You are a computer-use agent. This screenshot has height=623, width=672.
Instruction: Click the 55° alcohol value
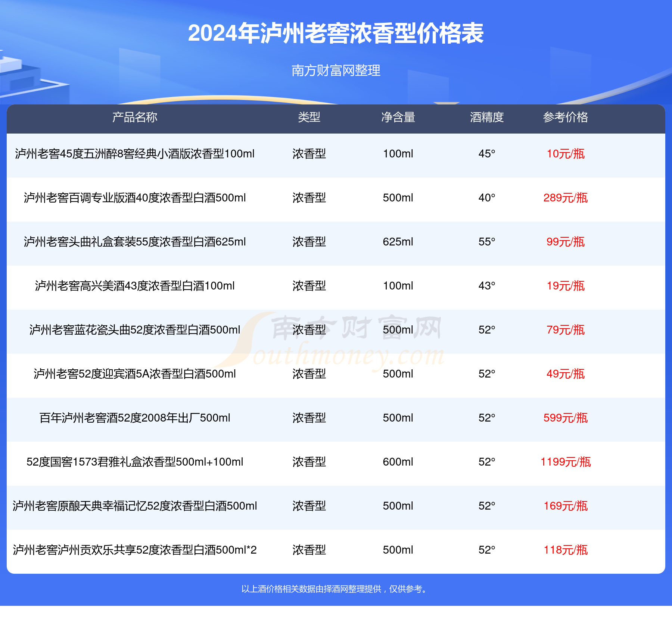[487, 242]
